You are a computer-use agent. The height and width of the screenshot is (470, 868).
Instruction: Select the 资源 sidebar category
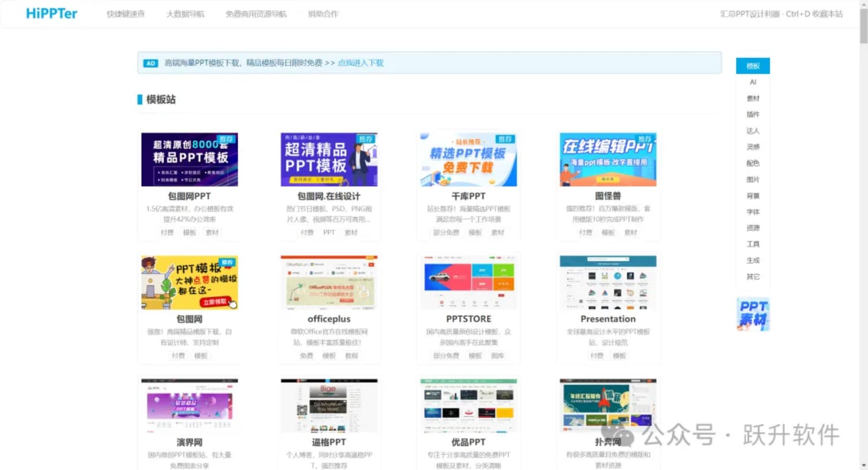point(753,228)
